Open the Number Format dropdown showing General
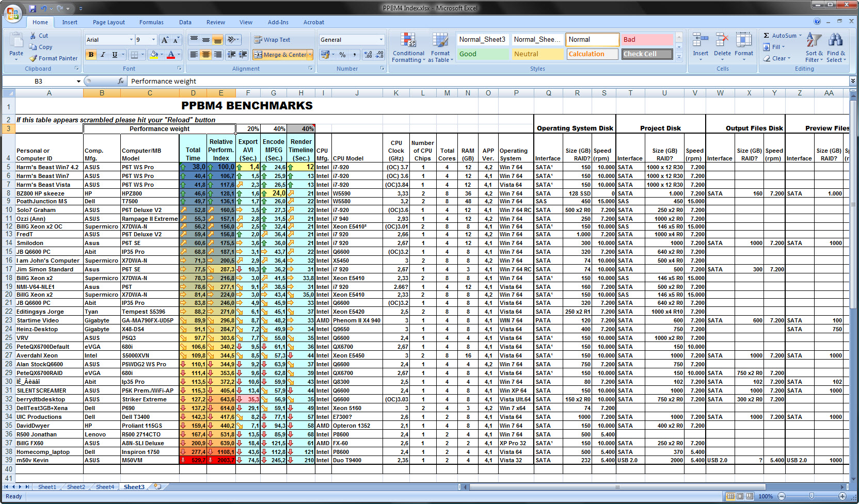Viewport: 859px width, 504px height. (381, 40)
